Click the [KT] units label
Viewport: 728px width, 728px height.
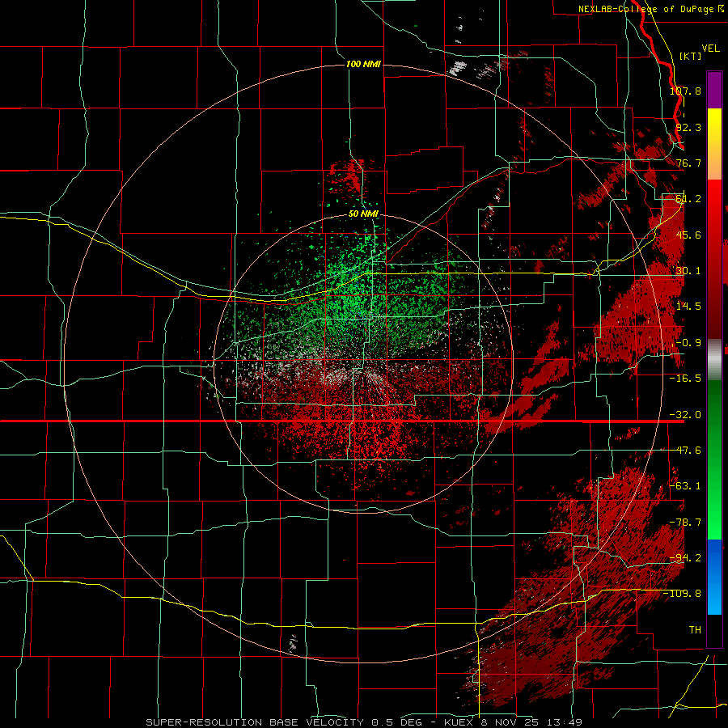690,56
